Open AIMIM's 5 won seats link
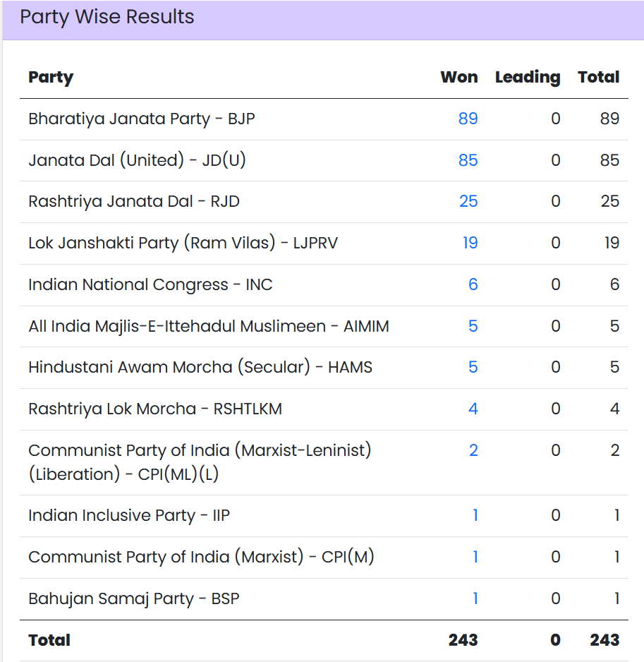644x662 pixels. 473,326
